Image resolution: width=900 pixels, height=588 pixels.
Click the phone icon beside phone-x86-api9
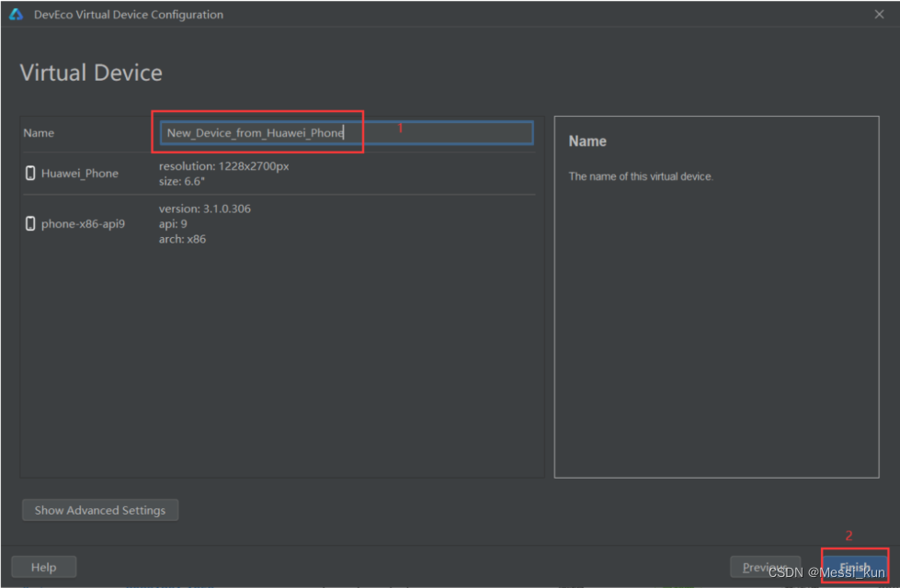pyautogui.click(x=30, y=223)
